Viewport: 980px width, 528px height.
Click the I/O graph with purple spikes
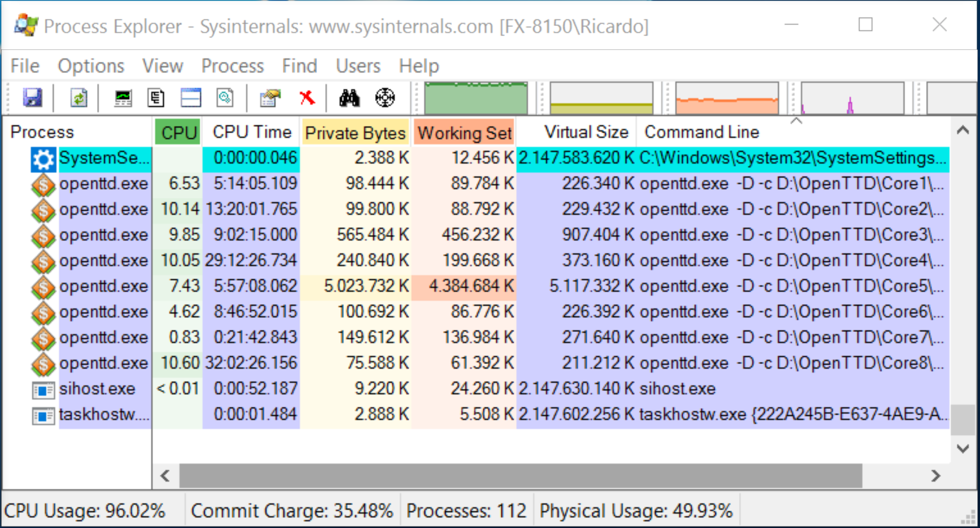[x=852, y=98]
